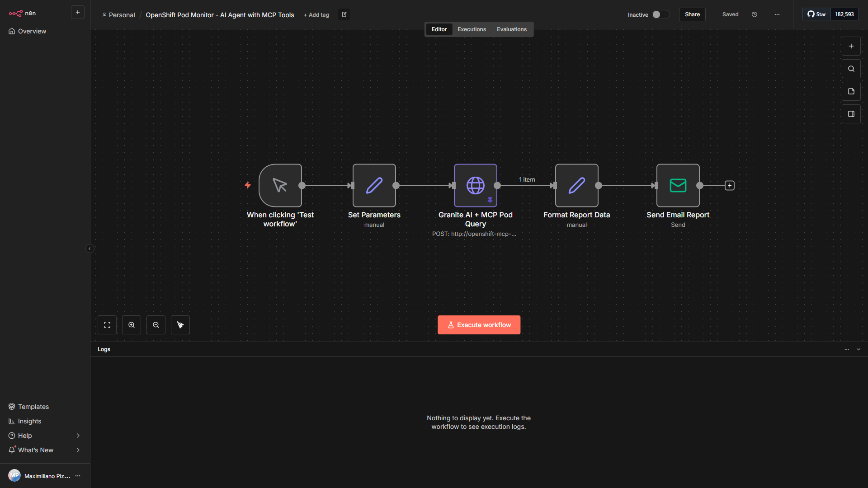868x488 pixels.
Task: Switch to the Executions tab
Action: click(x=472, y=29)
